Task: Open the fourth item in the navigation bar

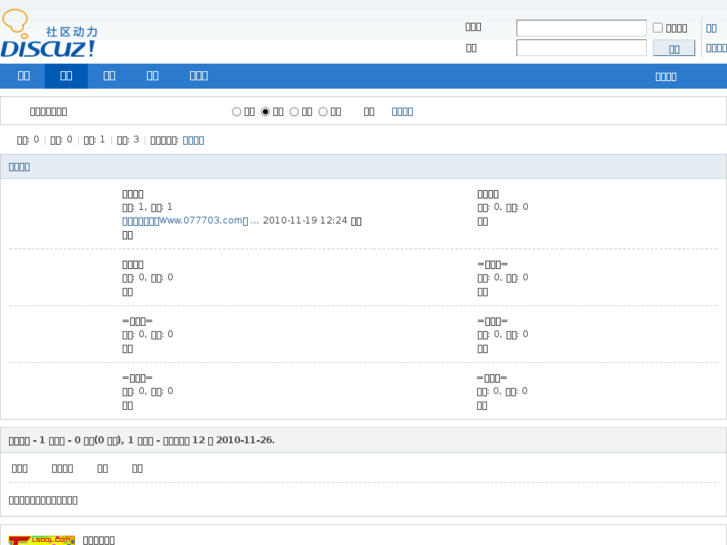Action: pyautogui.click(x=153, y=76)
